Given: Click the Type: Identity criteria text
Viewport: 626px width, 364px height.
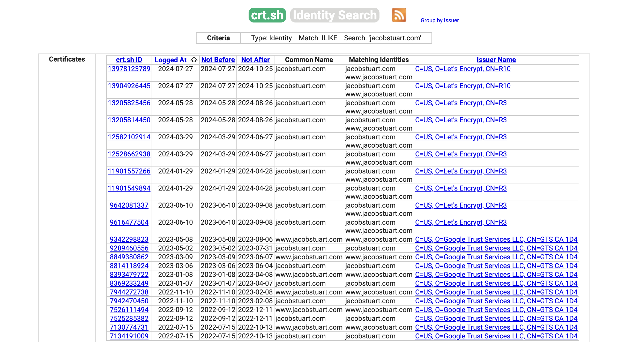Looking at the screenshot, I should [271, 38].
